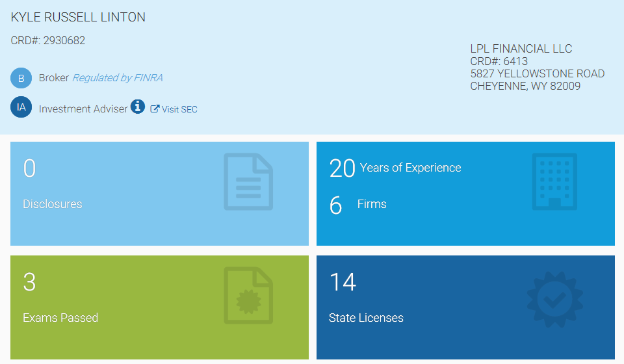
Task: Open the Visit SEC link
Action: point(179,109)
